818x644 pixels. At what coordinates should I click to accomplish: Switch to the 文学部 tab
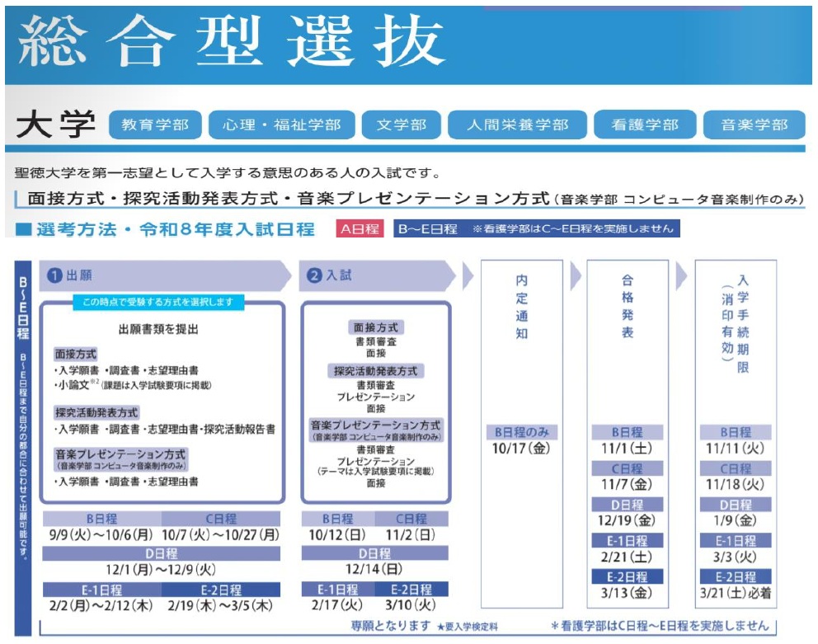(402, 125)
